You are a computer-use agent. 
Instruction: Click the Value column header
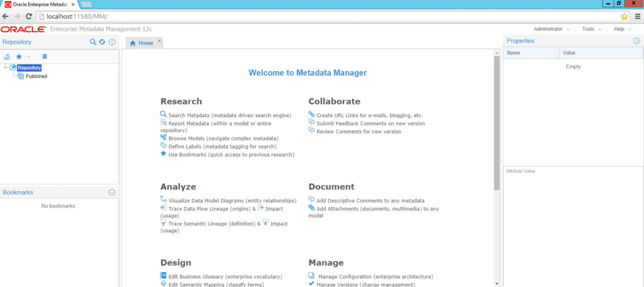coord(601,53)
